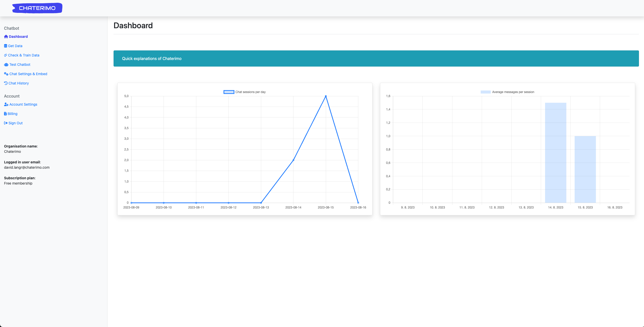This screenshot has height=327, width=644.
Task: Click the history clock icon beside Chat History
Action: pyautogui.click(x=6, y=83)
